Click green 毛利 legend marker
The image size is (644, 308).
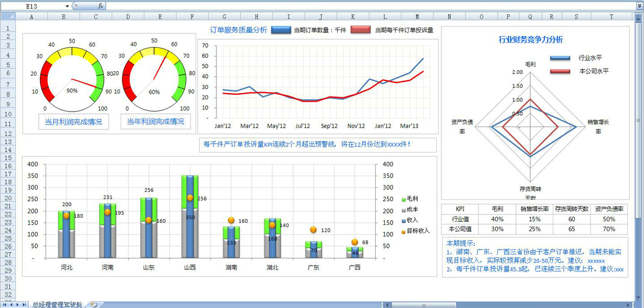coord(403,199)
